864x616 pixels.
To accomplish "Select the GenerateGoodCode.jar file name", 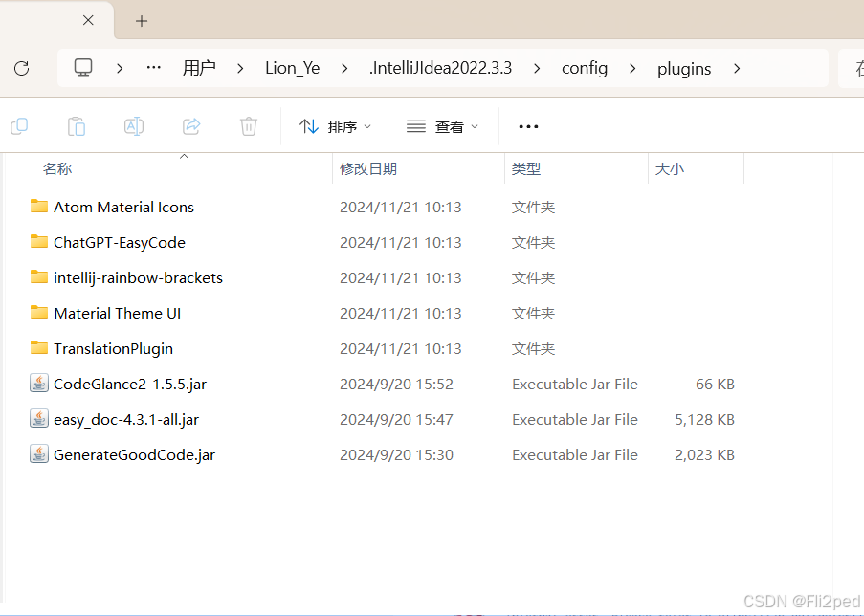I will [x=134, y=455].
